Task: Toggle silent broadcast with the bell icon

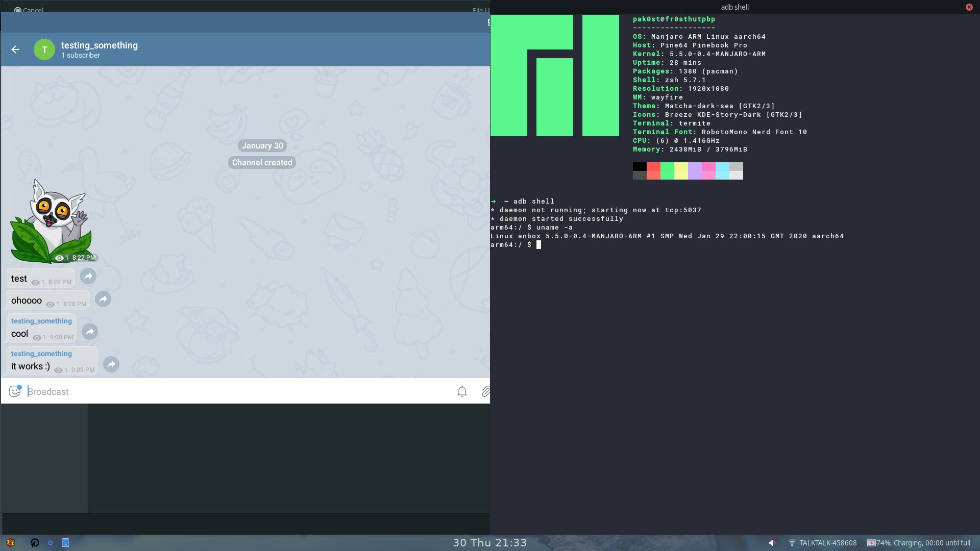Action: click(462, 391)
